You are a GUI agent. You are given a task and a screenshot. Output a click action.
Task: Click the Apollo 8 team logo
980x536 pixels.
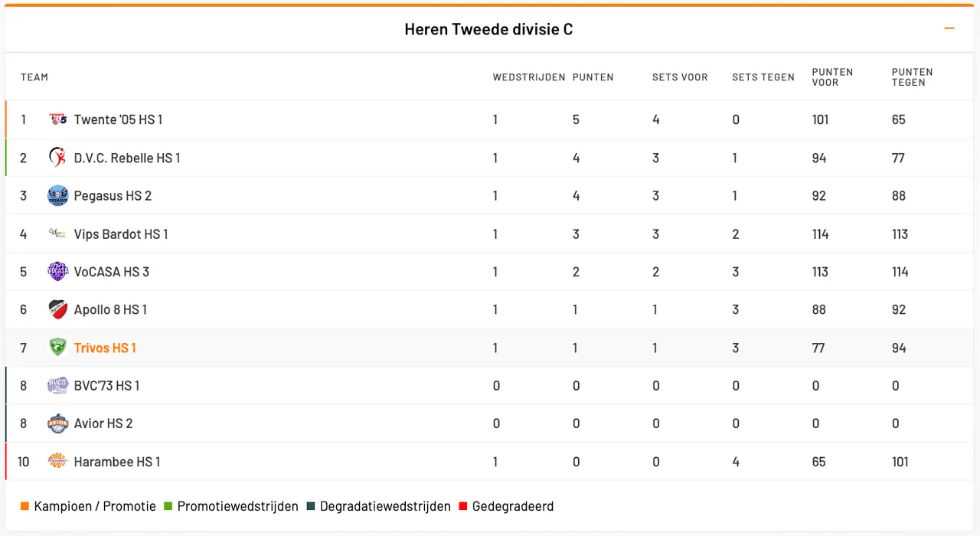58,309
